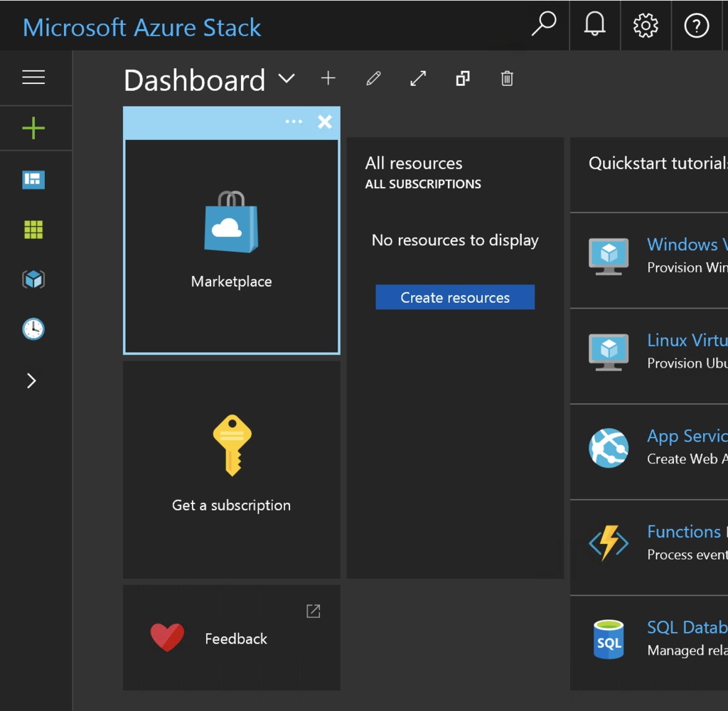Open Dashboard from the left sidebar

(x=33, y=180)
